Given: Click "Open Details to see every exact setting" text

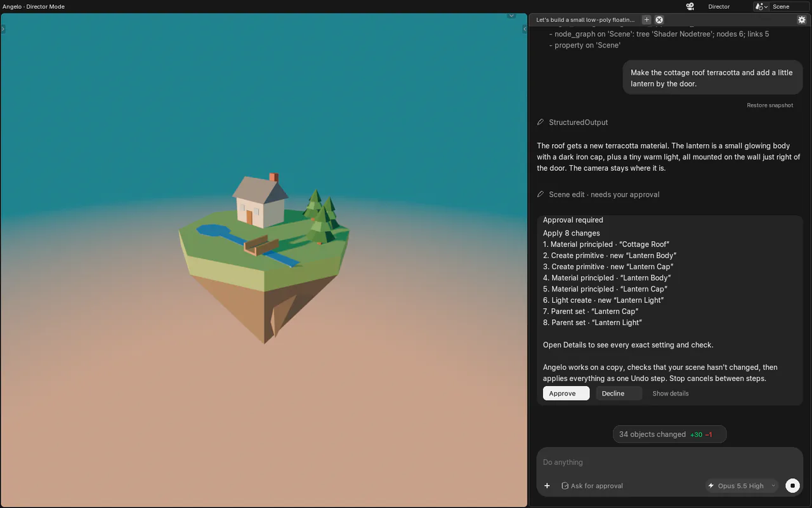Looking at the screenshot, I should pos(628,345).
